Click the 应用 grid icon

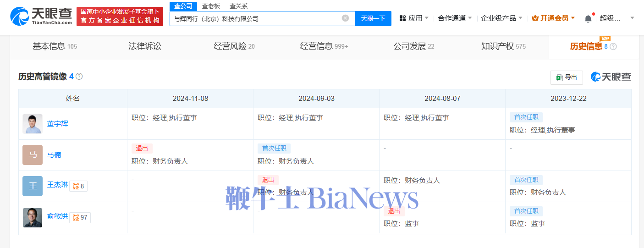click(x=403, y=18)
